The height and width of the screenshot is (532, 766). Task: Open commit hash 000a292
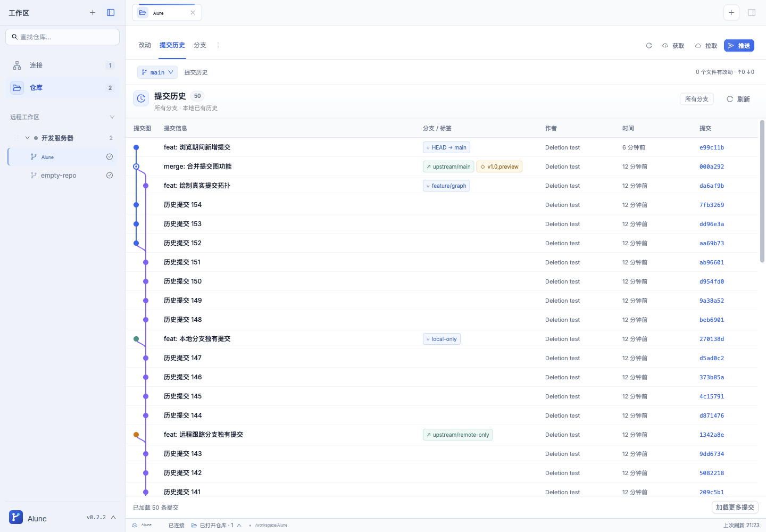pos(712,167)
